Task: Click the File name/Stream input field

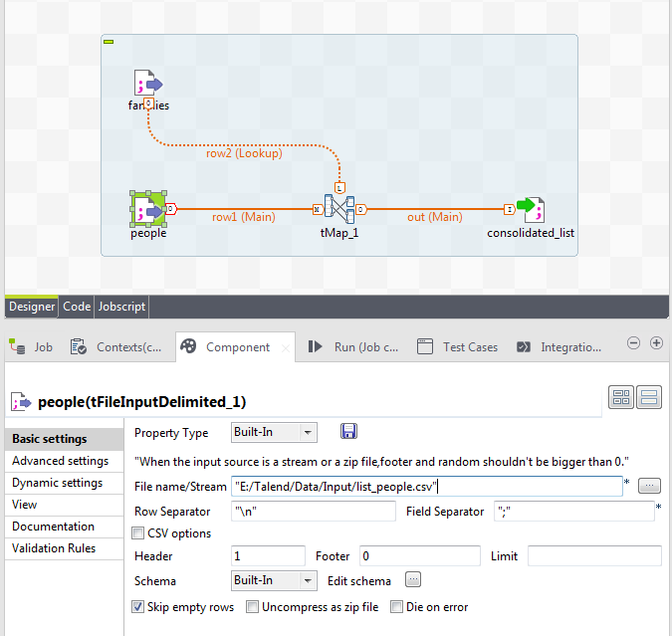Action: click(427, 487)
